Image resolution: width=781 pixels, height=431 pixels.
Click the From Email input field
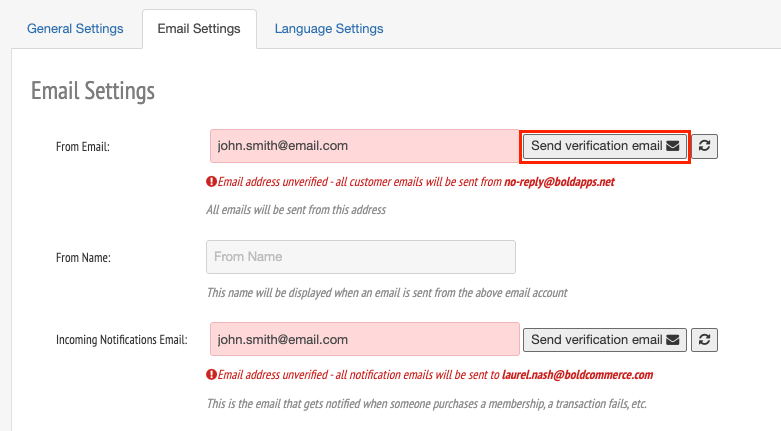pos(365,146)
